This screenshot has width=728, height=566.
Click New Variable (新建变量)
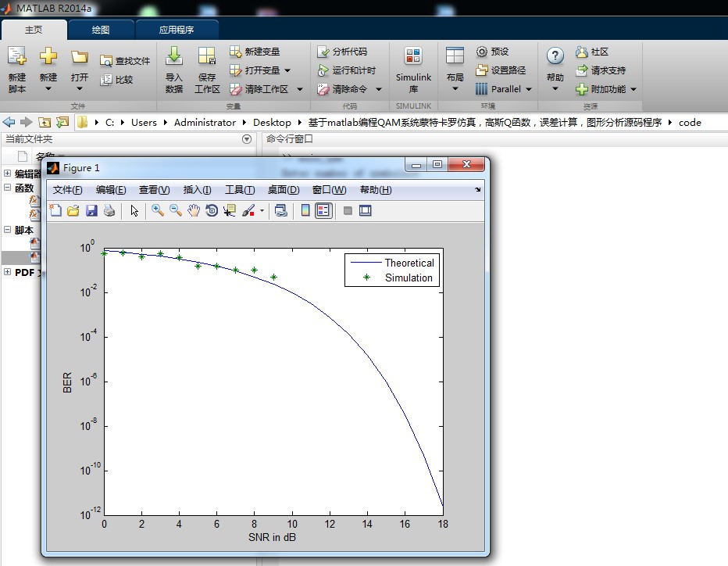[x=255, y=52]
